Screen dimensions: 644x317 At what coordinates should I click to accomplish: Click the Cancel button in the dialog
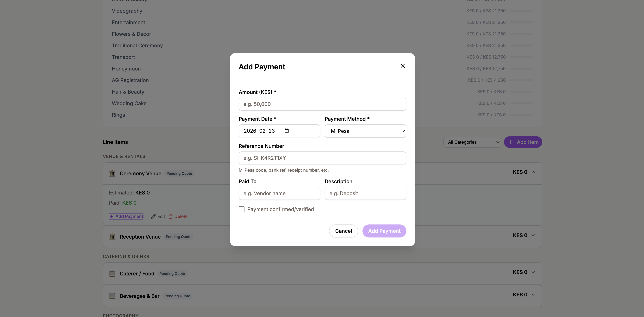343,231
